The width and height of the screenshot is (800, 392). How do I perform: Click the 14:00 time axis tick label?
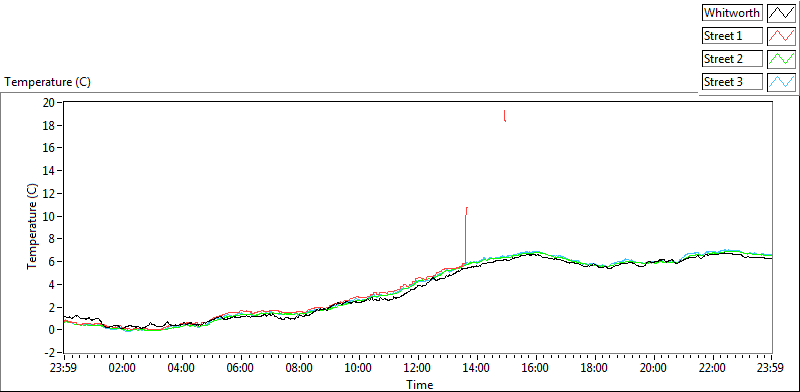477,368
